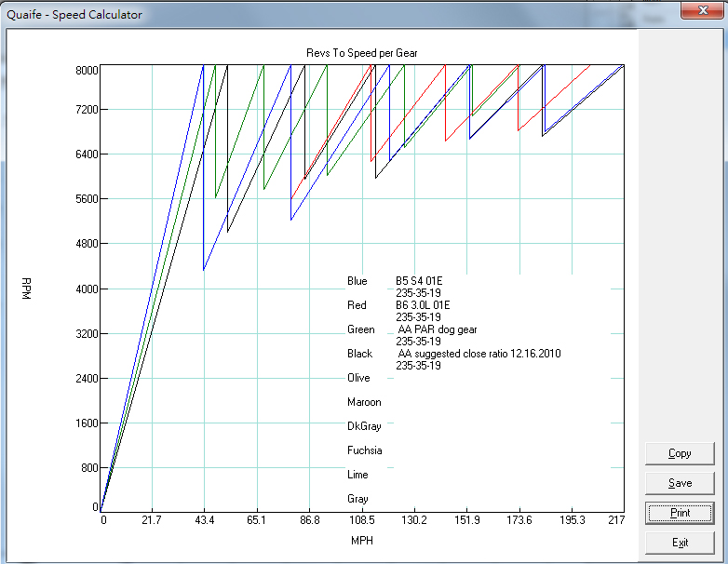The height and width of the screenshot is (564, 728).
Task: Click the Green legend entry
Action: [360, 329]
